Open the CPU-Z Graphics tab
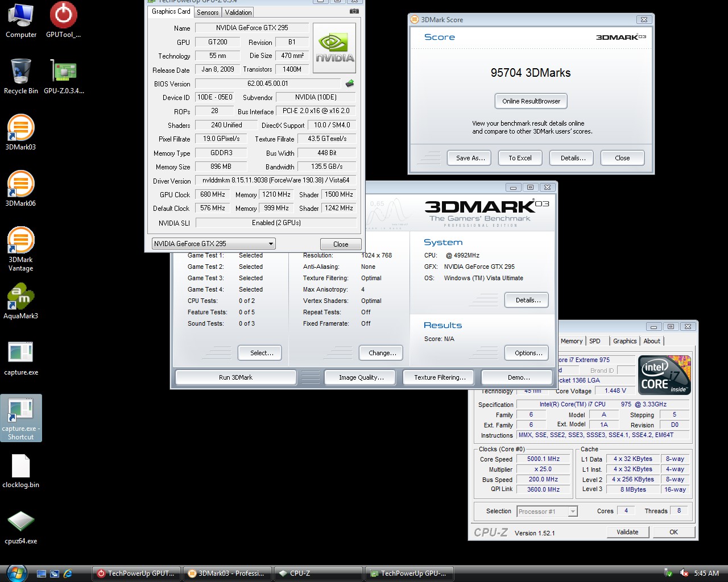This screenshot has height=582, width=728. coord(624,341)
